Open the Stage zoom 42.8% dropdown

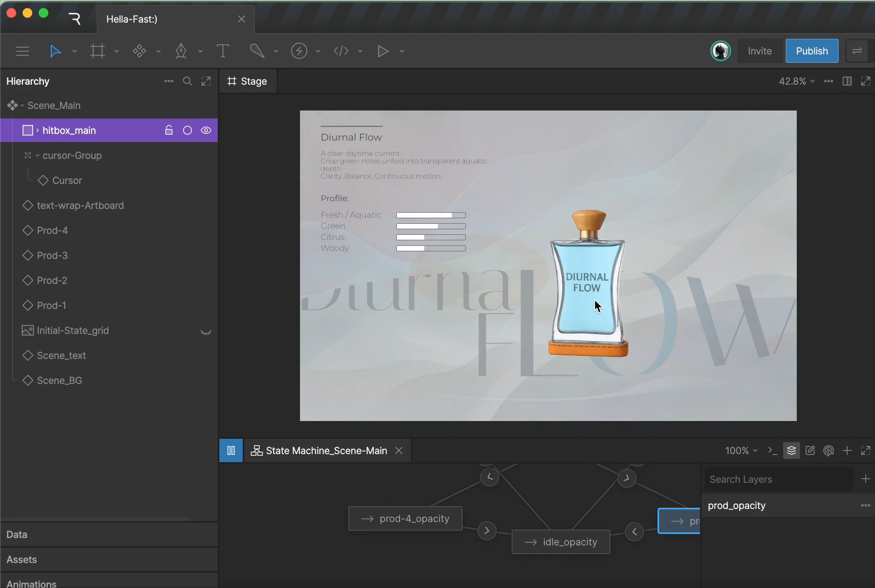pyautogui.click(x=797, y=81)
